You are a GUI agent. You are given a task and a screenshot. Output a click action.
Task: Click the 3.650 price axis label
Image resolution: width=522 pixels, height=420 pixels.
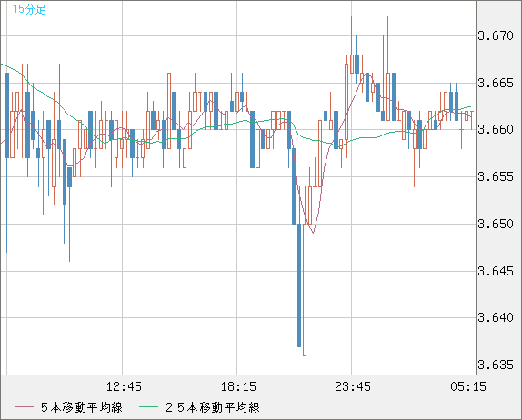click(x=496, y=224)
